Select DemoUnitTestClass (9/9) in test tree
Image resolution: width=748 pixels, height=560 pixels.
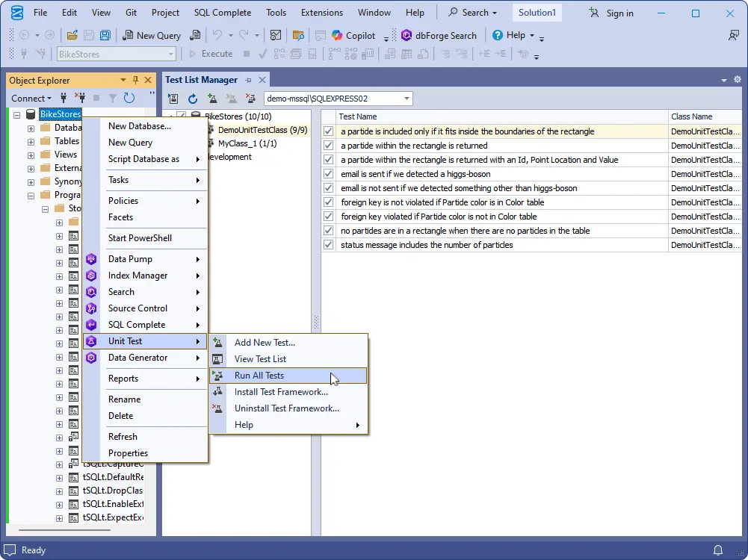262,130
